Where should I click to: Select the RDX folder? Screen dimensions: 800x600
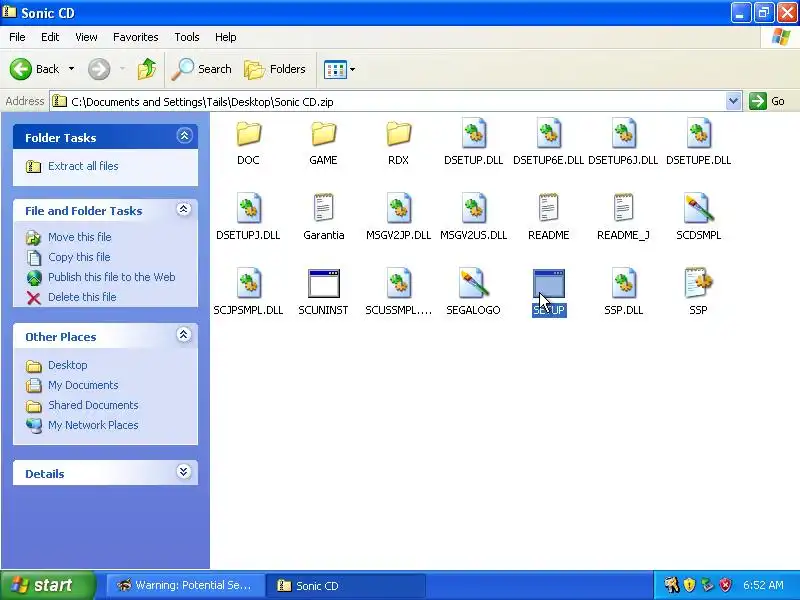coord(398,143)
